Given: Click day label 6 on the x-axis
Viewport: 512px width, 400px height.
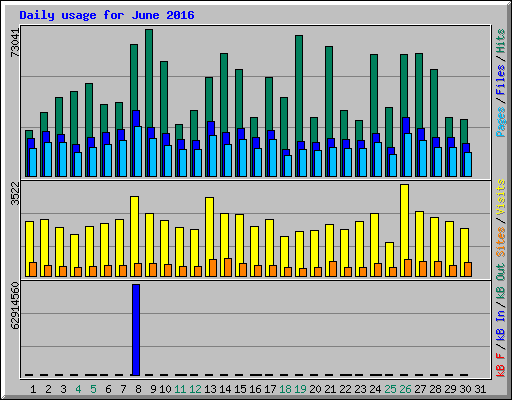Looking at the screenshot, I should coord(108,389).
